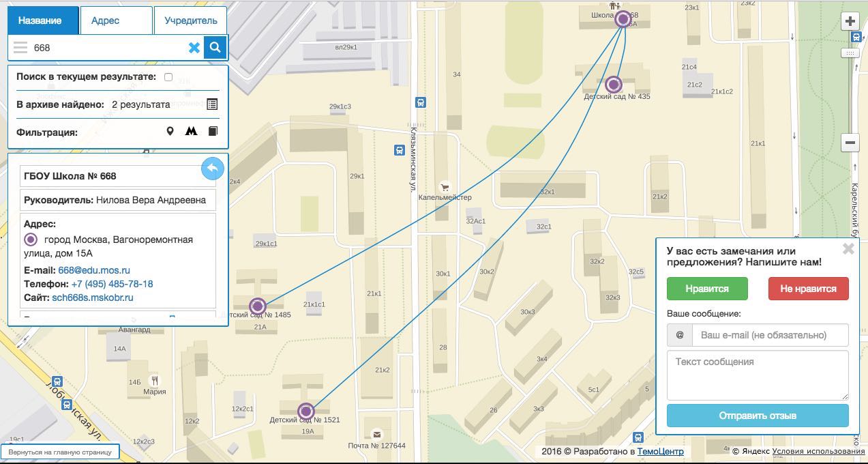Click the address marker icon in info card
This screenshot has width=868, height=464.
[x=31, y=240]
